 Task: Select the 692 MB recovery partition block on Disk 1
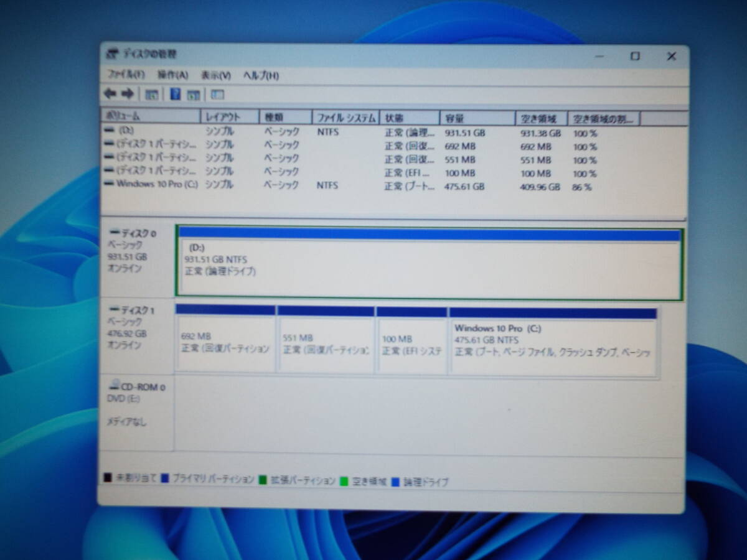click(x=225, y=339)
